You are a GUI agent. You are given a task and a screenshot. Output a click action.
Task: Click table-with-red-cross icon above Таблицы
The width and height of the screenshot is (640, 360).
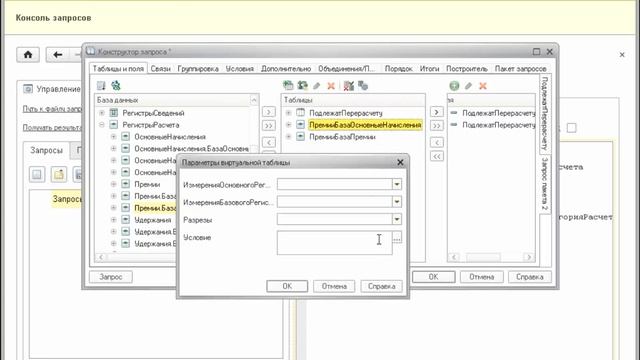coord(349,86)
